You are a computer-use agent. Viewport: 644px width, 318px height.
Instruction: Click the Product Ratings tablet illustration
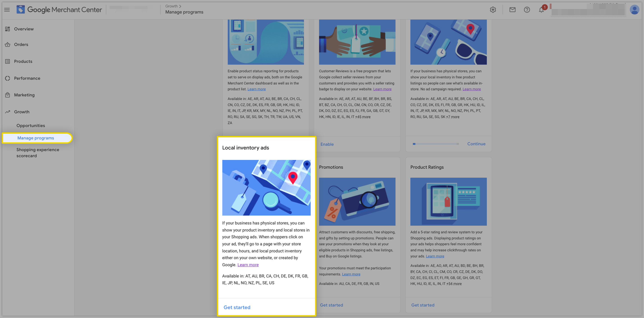coord(448,202)
